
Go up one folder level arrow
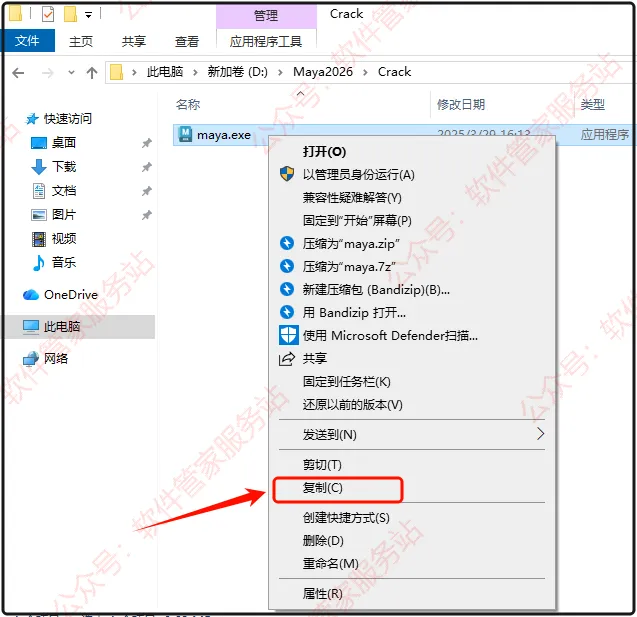[92, 73]
